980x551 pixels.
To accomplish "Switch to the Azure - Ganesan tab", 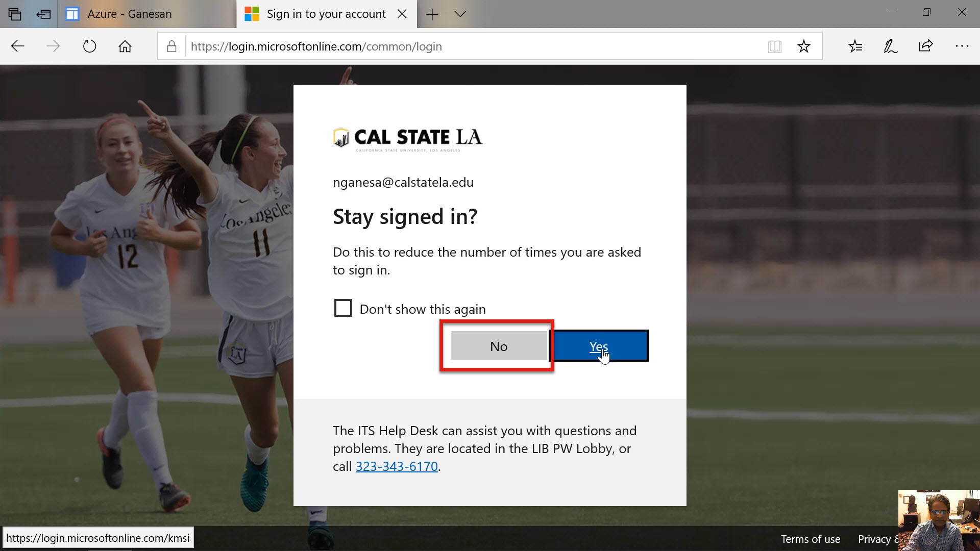I will tap(129, 14).
